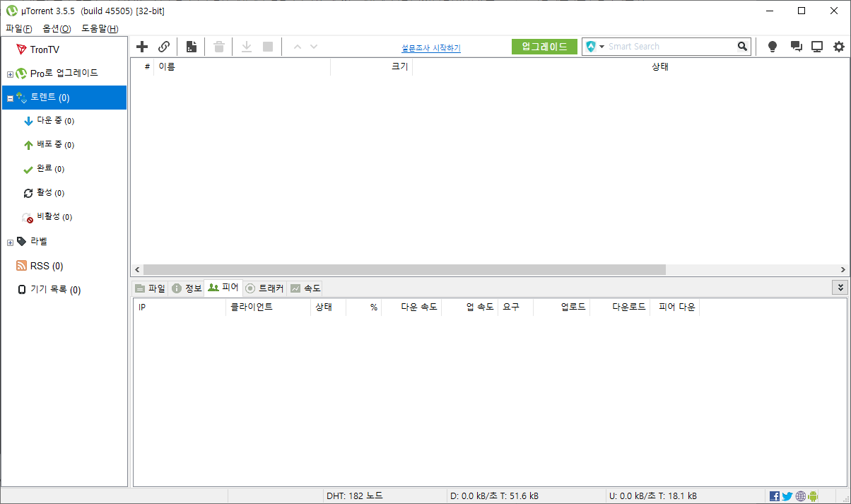Viewport: 851px width, 504px height.
Task: Click the Stop Torrent square icon
Action: (x=268, y=47)
